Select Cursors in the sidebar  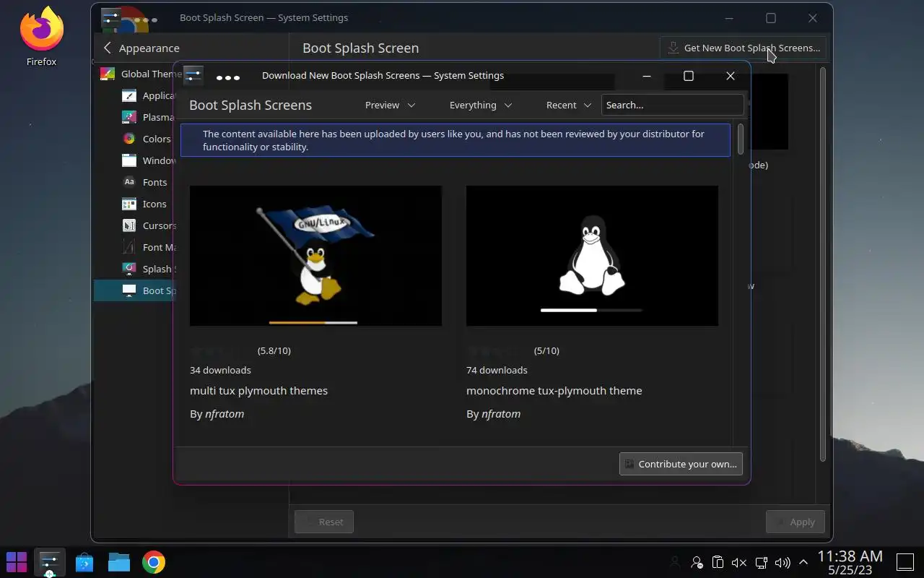[149, 225]
